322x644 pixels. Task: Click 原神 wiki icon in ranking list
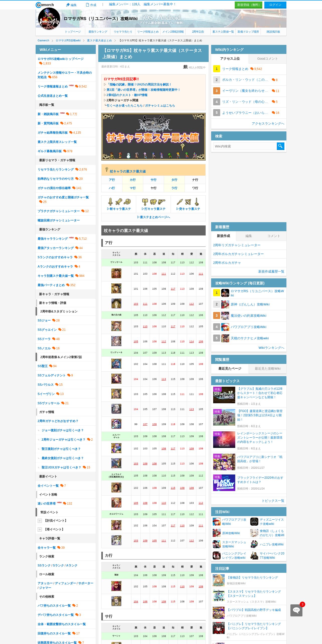pyautogui.click(x=225, y=304)
